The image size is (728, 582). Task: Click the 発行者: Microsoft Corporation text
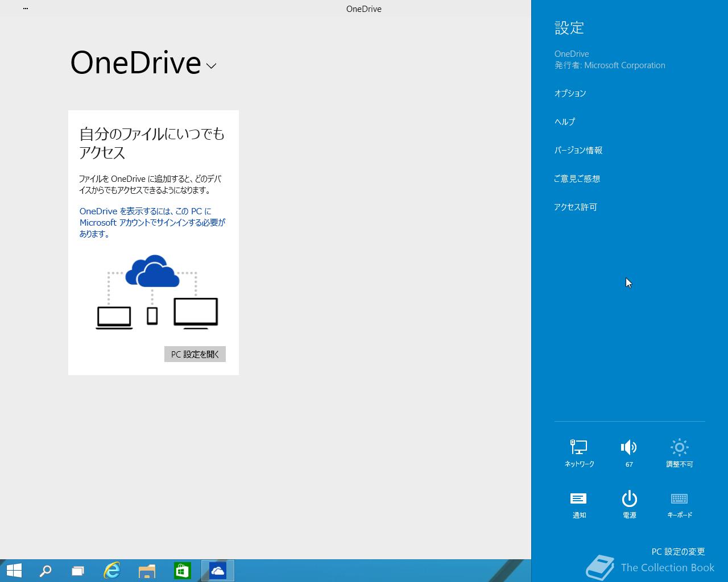pyautogui.click(x=610, y=65)
